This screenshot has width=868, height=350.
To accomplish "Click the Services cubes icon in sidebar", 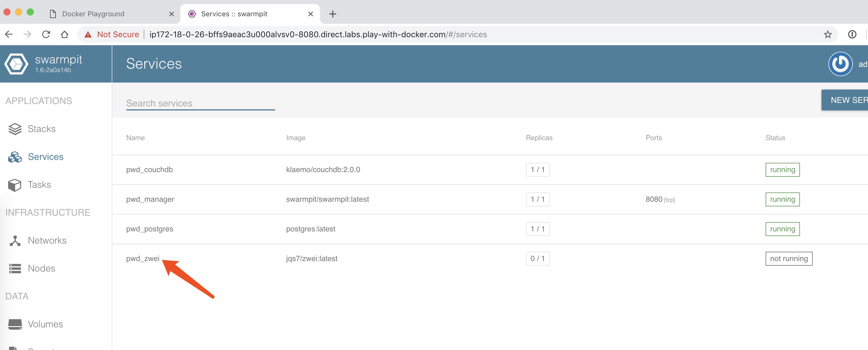I will coord(15,157).
